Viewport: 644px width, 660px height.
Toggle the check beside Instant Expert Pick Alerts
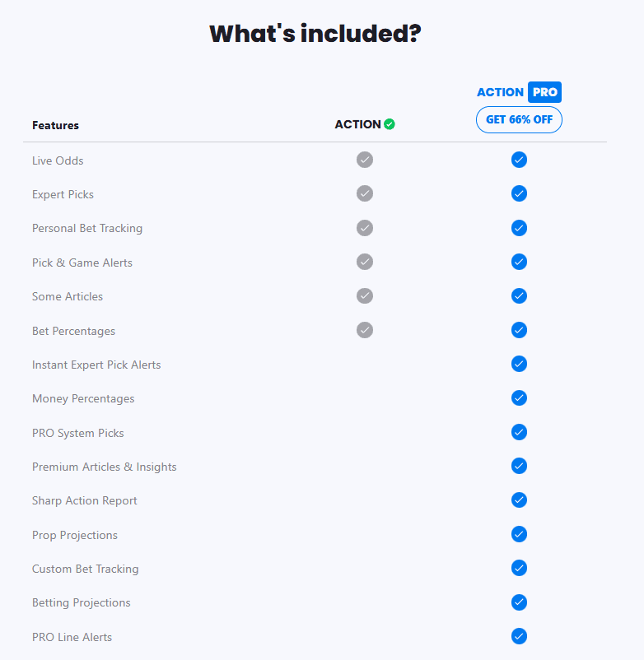(x=519, y=363)
